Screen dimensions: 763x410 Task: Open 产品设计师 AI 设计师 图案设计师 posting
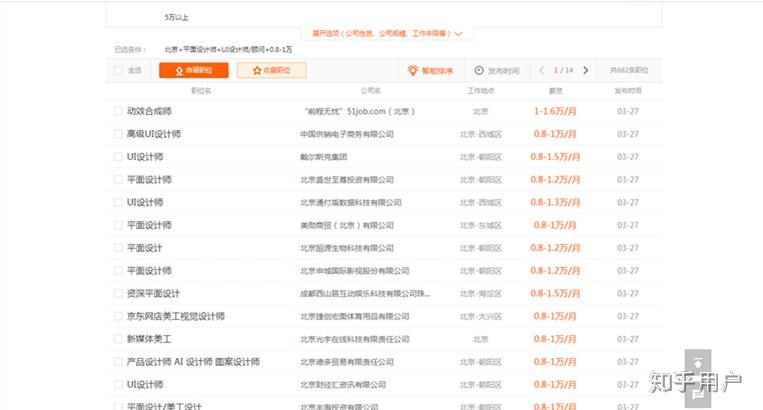coord(193,362)
